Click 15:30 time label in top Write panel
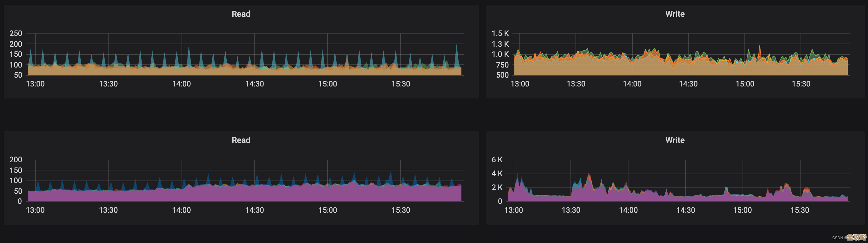Viewport: 868px width, 243px height. click(x=801, y=84)
